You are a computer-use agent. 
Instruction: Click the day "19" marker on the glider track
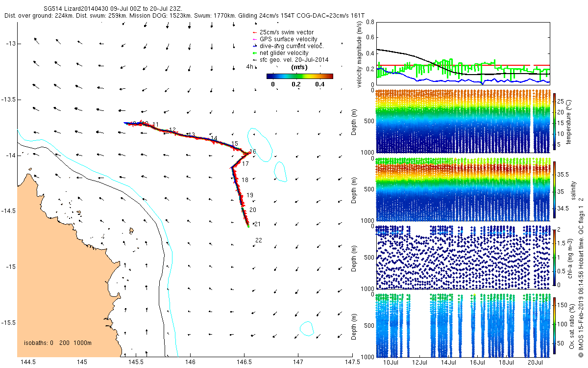(x=250, y=195)
